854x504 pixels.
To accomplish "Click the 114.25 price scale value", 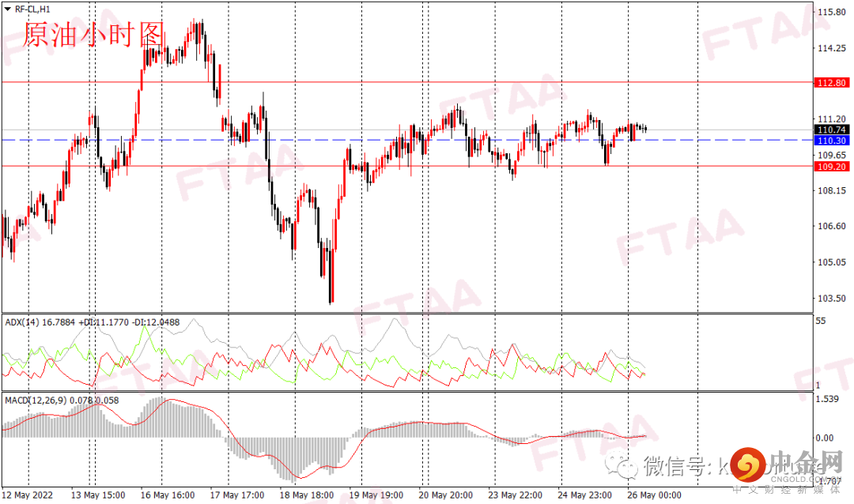I will click(832, 48).
